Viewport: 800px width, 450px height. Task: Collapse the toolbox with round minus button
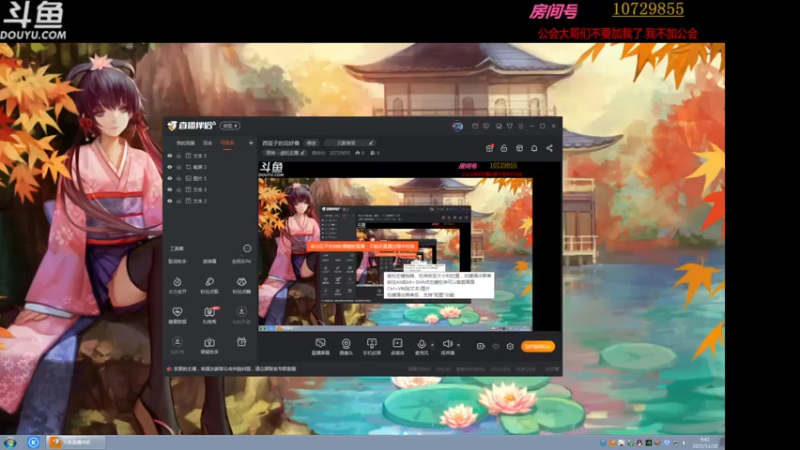[x=247, y=248]
